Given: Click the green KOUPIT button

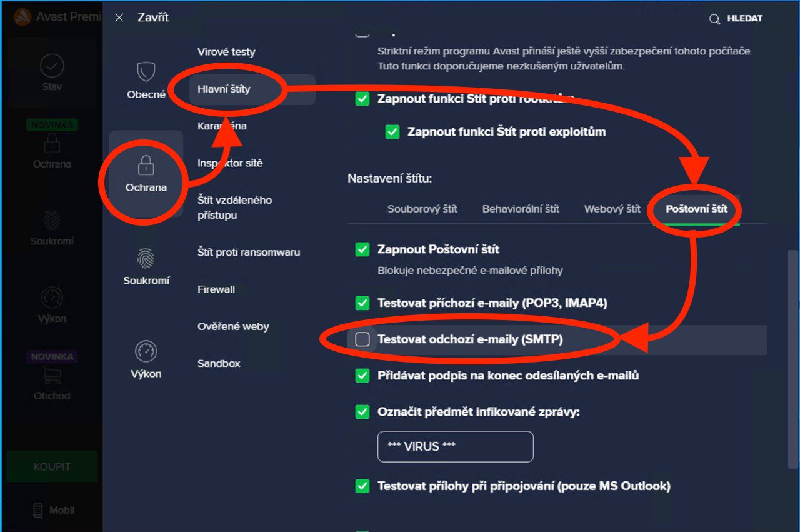Looking at the screenshot, I should (x=52, y=467).
